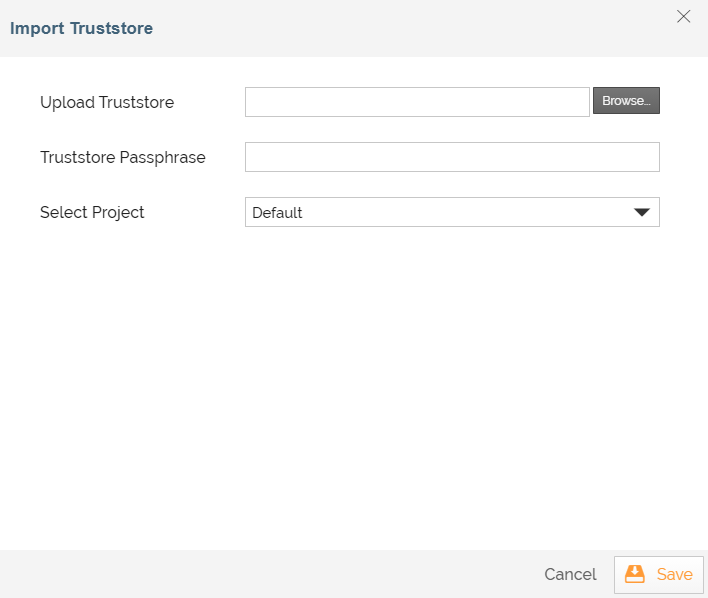Click the word Save beside the tray icon
The height and width of the screenshot is (598, 708).
click(675, 574)
